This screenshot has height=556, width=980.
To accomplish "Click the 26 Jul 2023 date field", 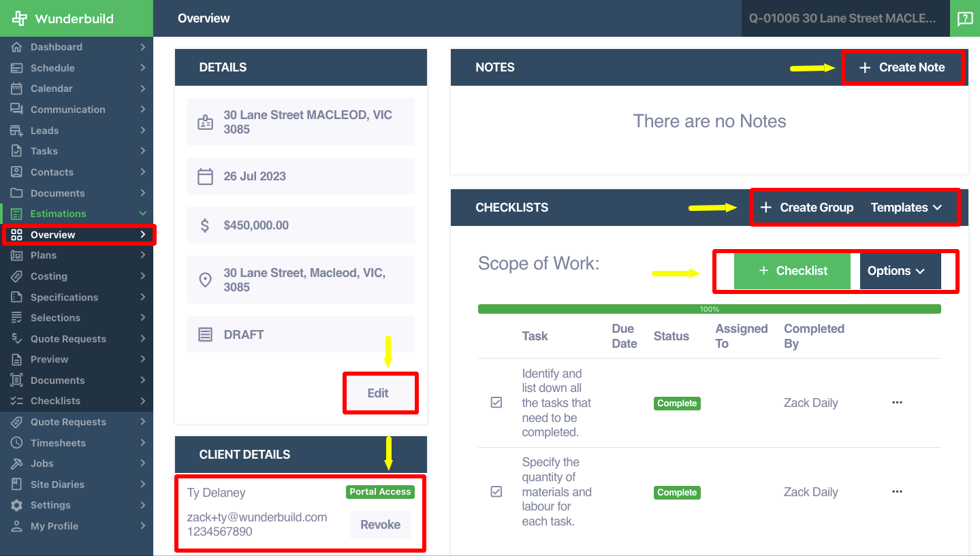I will [301, 176].
